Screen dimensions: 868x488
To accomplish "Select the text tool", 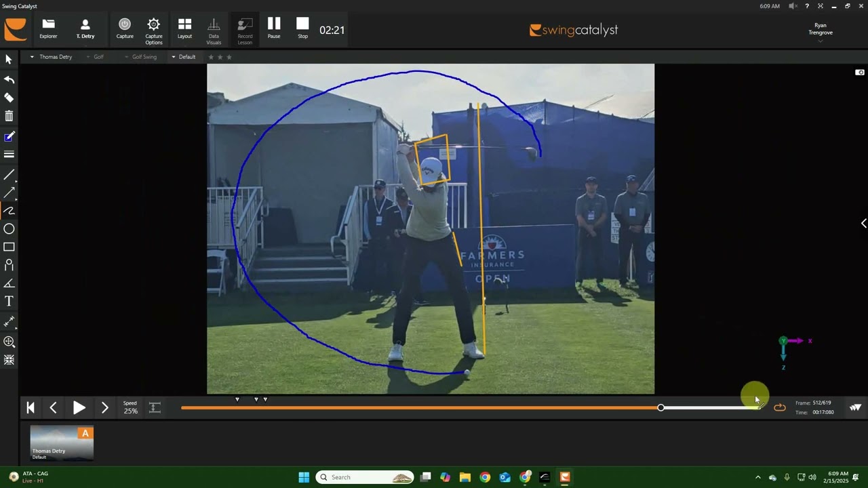I will 9,301.
